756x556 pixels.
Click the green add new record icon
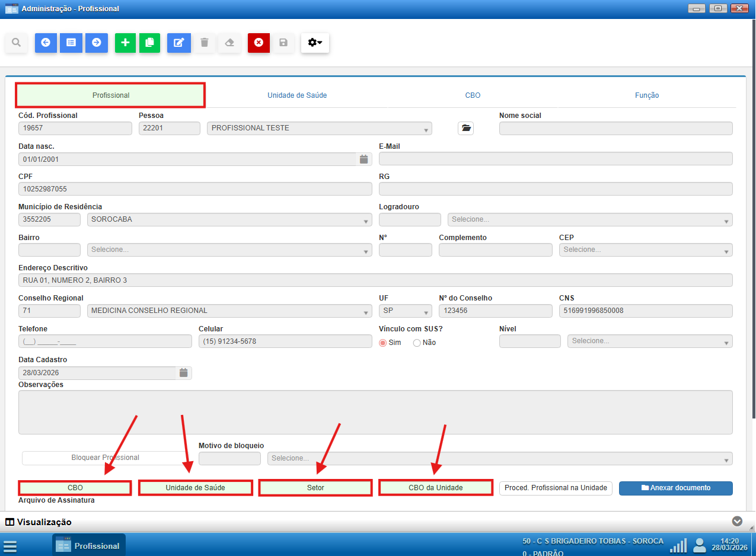coord(125,43)
